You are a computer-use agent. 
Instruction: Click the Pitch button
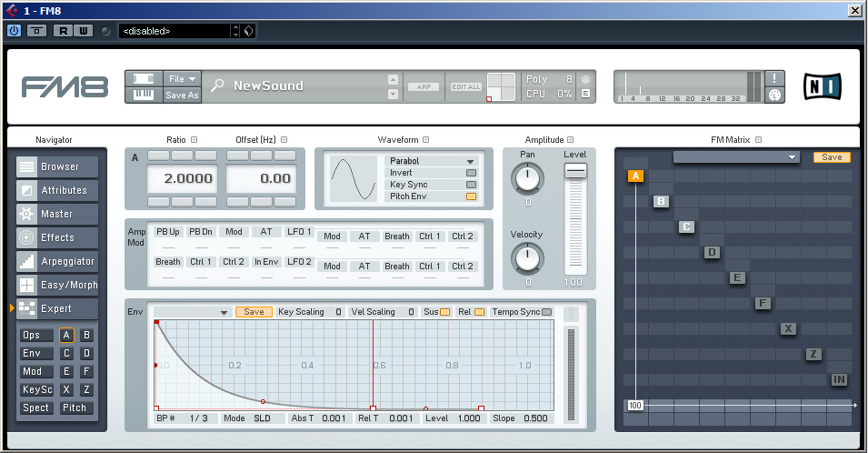tap(75, 408)
